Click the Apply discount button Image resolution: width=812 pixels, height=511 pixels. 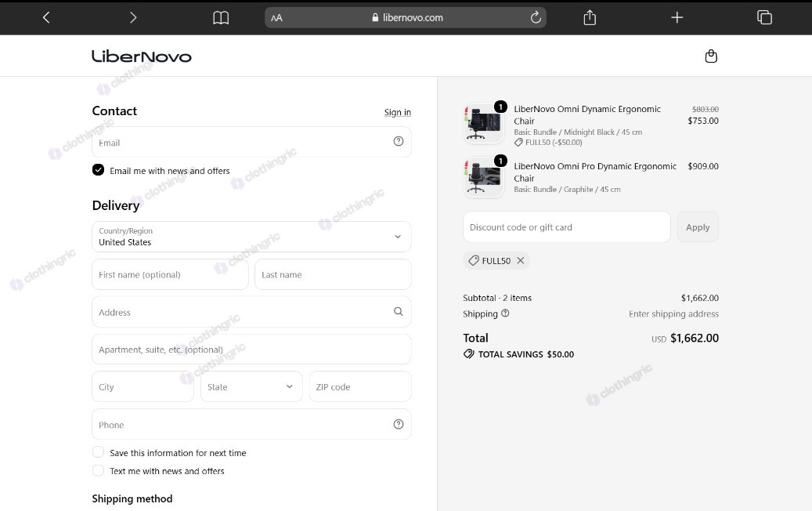[x=698, y=227]
